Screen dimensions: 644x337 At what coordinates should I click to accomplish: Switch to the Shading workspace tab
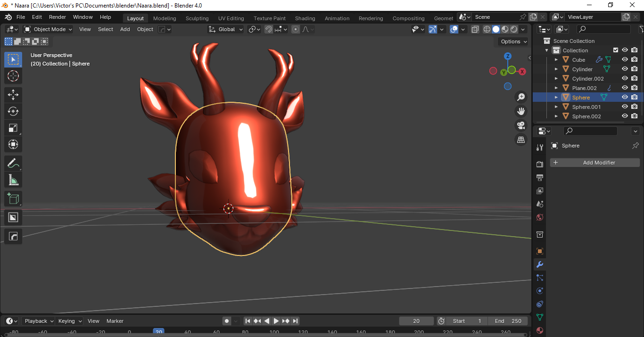tap(305, 18)
